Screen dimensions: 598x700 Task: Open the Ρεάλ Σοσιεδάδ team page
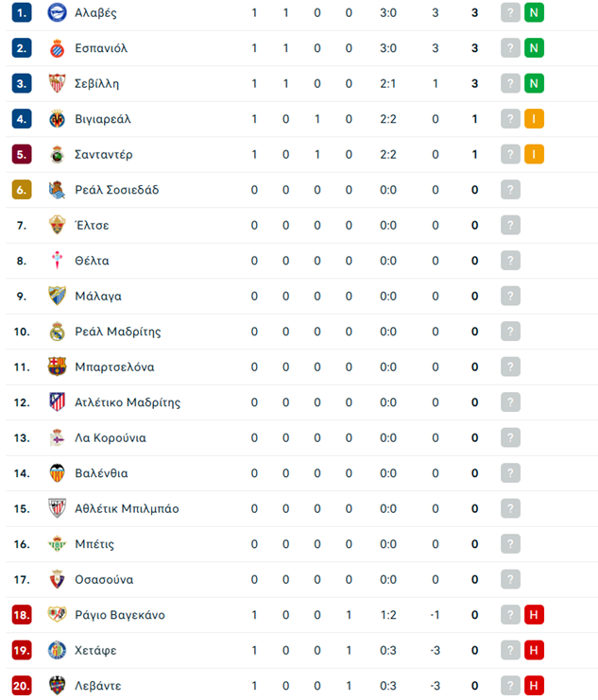coord(116,190)
